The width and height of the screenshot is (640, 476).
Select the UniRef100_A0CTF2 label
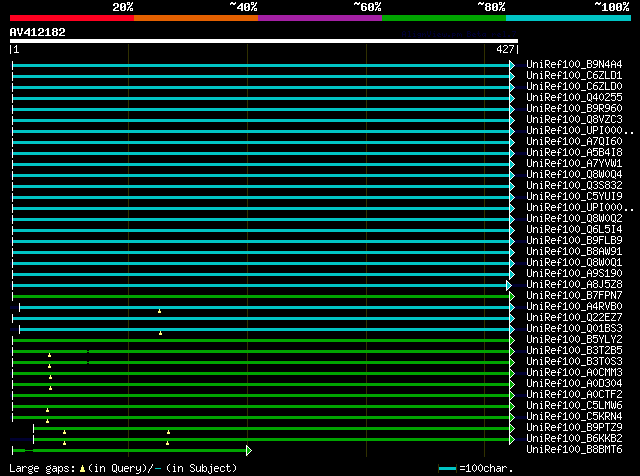click(574, 395)
